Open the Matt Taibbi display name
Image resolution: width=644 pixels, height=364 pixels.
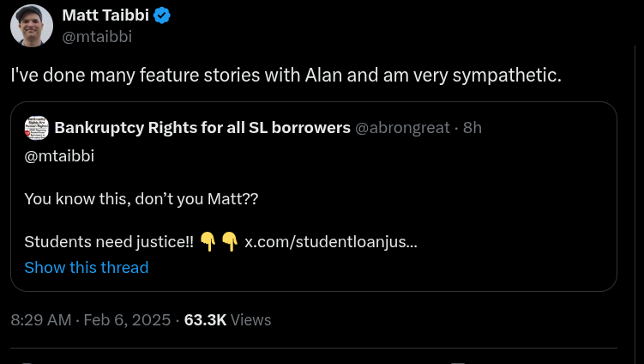tap(105, 15)
